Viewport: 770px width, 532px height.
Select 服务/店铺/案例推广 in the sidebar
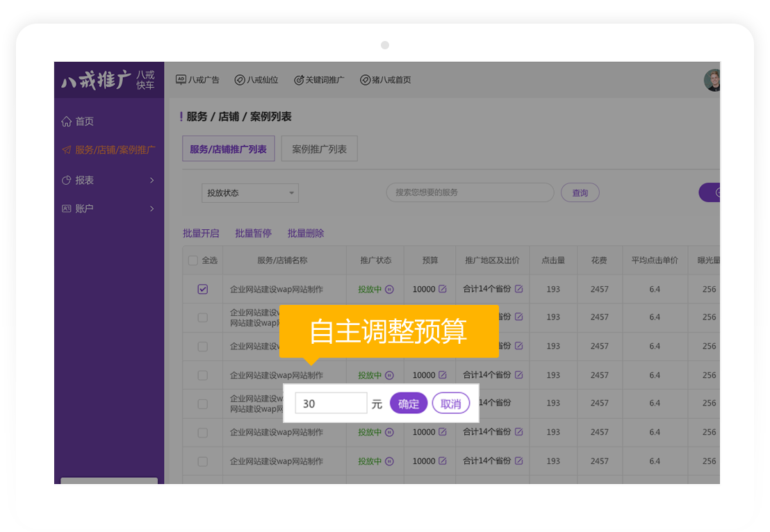tap(108, 150)
